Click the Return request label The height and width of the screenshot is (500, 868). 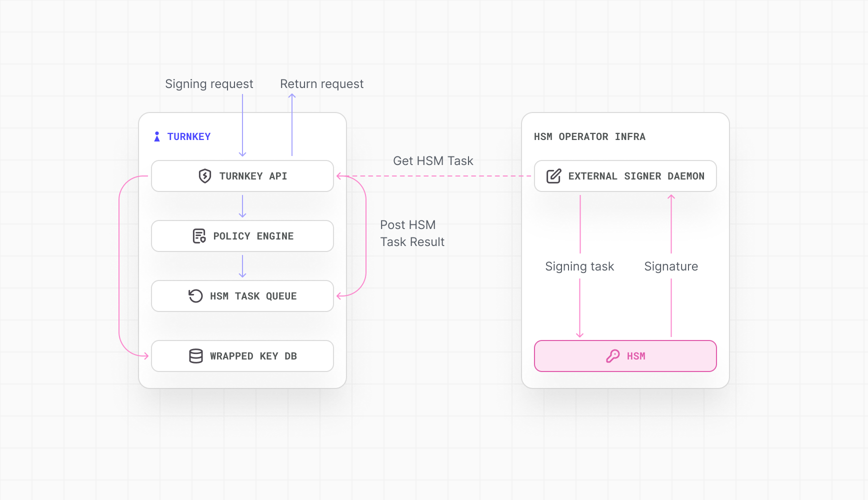[322, 84]
